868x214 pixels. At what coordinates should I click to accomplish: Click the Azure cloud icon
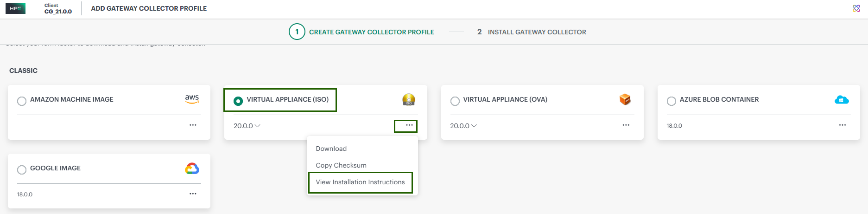(x=841, y=100)
